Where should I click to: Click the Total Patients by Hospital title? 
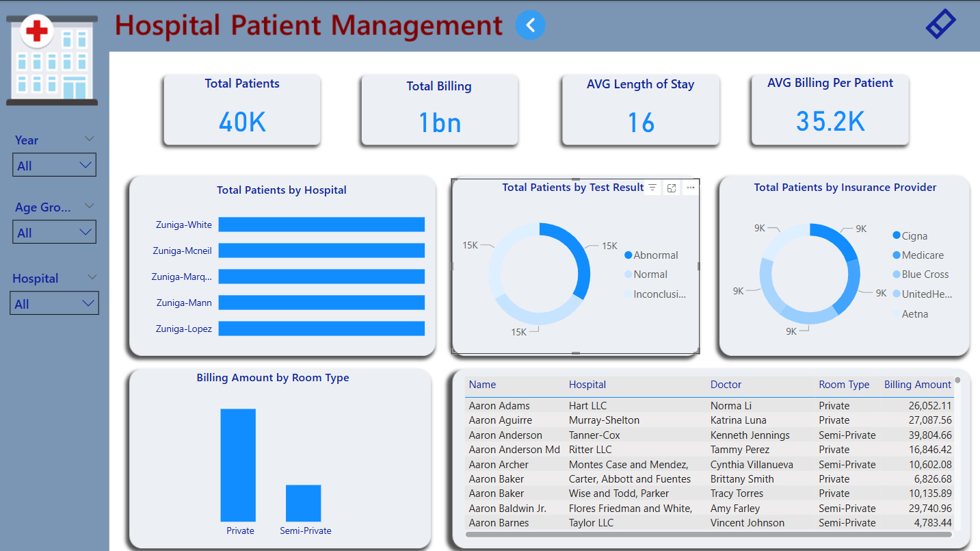[282, 190]
